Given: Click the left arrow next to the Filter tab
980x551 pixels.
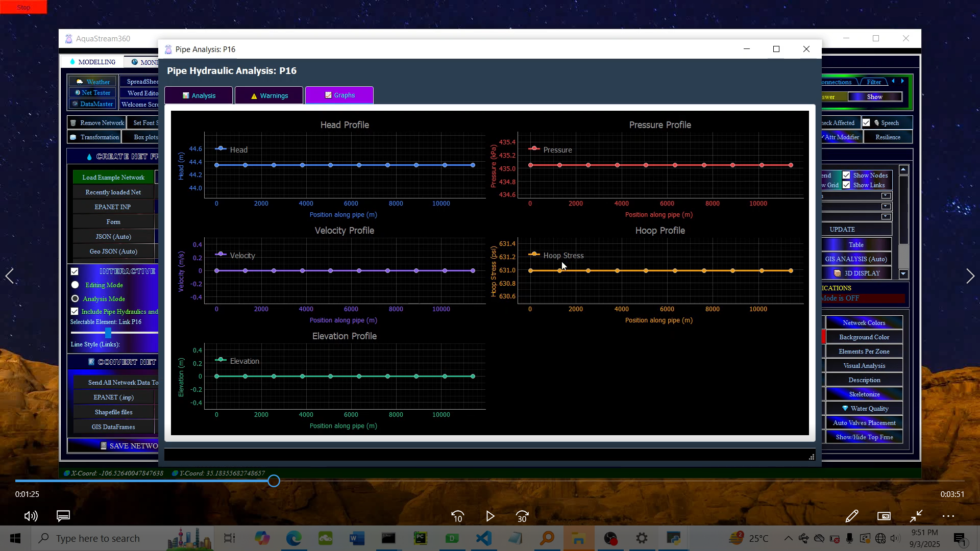Looking at the screenshot, I should click(894, 81).
